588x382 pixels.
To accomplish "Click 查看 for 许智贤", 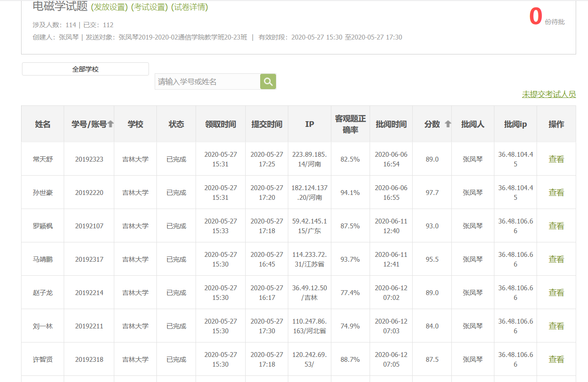I will point(556,359).
